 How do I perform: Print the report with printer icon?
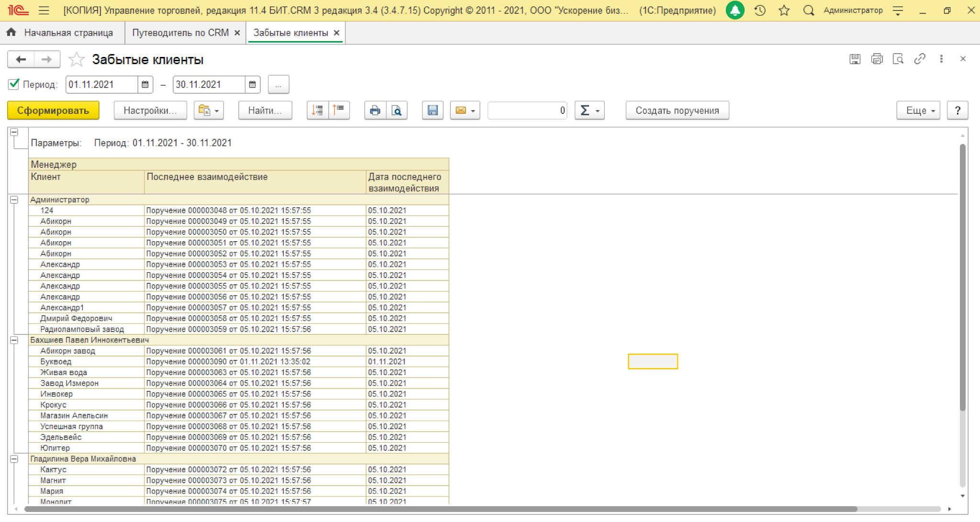(x=375, y=111)
